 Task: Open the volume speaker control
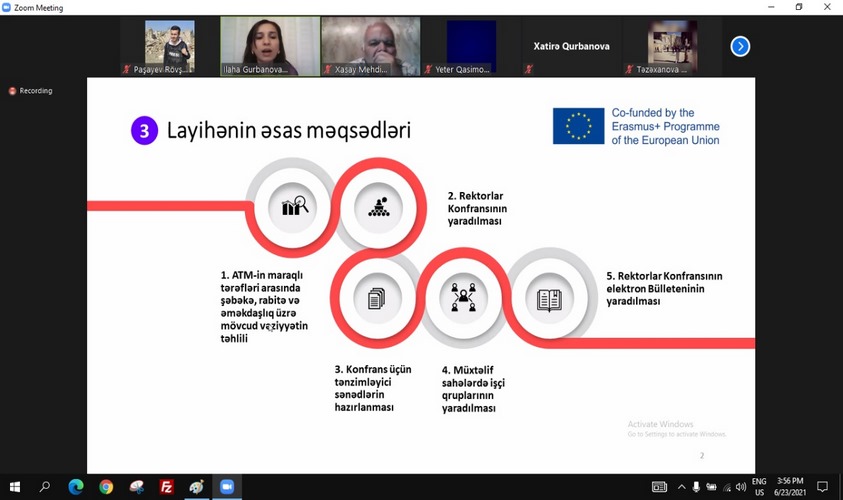pos(740,487)
